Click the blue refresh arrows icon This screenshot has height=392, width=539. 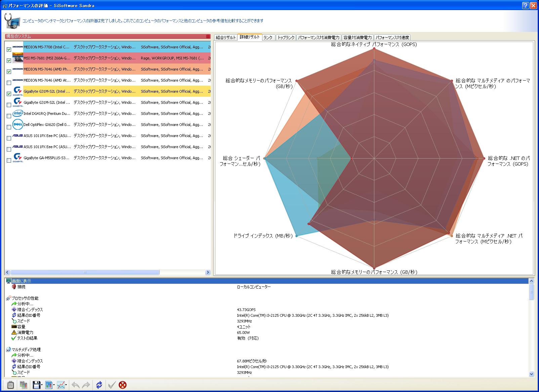pos(99,385)
